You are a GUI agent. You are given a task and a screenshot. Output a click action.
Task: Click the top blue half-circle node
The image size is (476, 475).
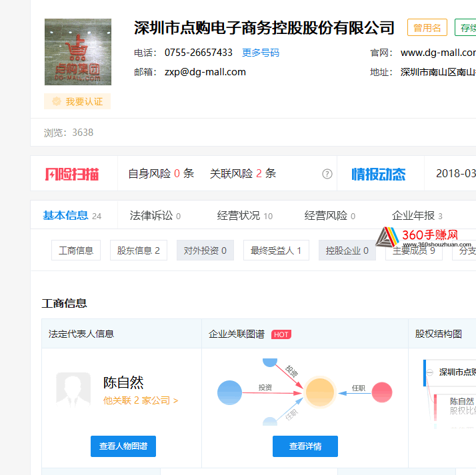270,362
